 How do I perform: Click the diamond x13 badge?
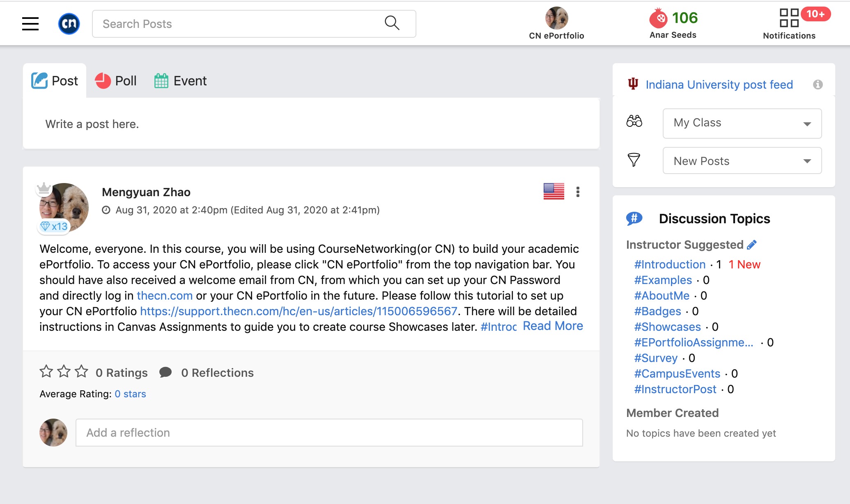(54, 226)
